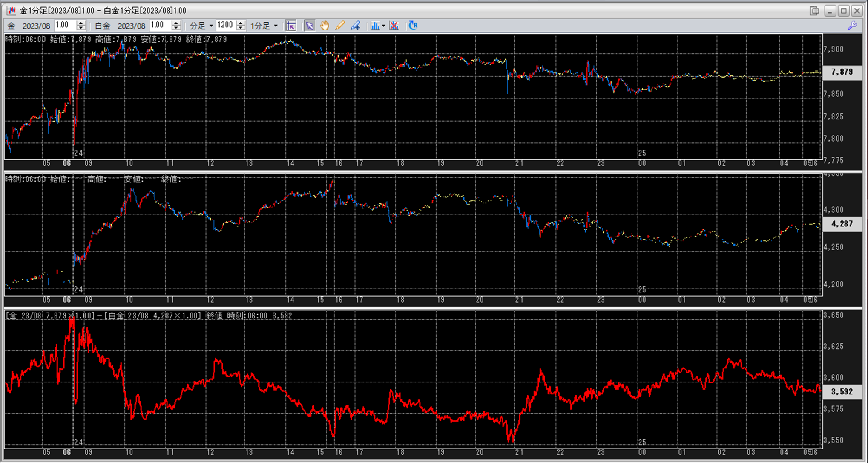
Task: Increase gold multiplier with up stepper arrow
Action: pyautogui.click(x=81, y=23)
